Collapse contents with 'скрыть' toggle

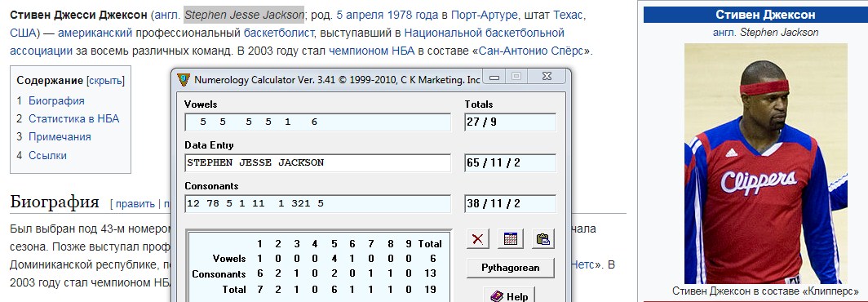pyautogui.click(x=105, y=81)
